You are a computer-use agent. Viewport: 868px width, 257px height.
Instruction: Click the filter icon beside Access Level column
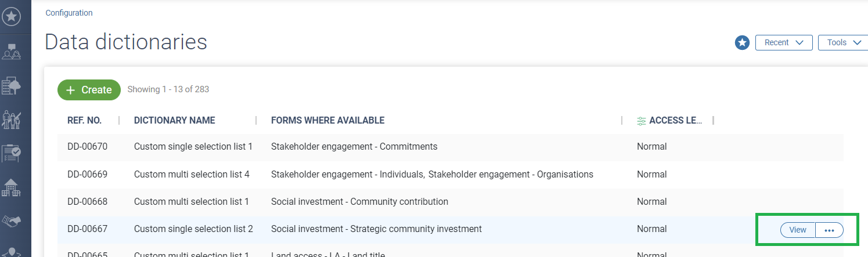point(641,121)
